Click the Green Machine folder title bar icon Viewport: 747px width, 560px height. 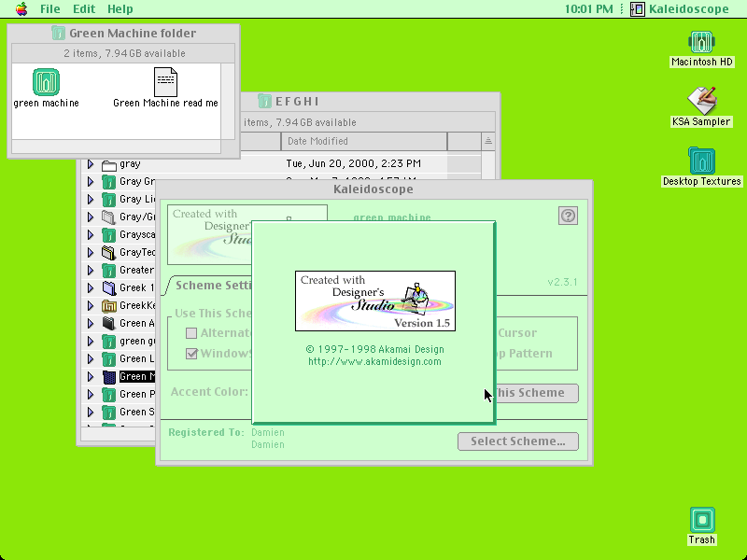tap(58, 33)
